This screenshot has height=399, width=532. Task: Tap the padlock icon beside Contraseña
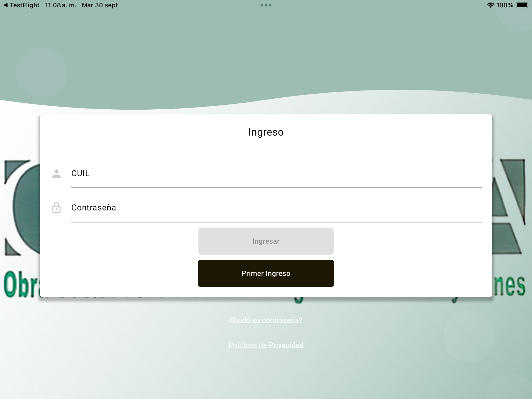point(56,208)
